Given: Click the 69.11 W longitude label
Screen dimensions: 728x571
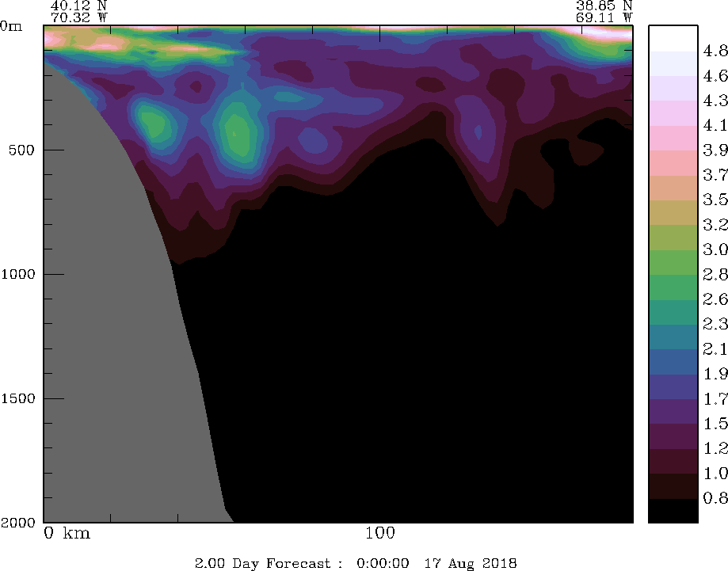Looking at the screenshot, I should coord(604,17).
